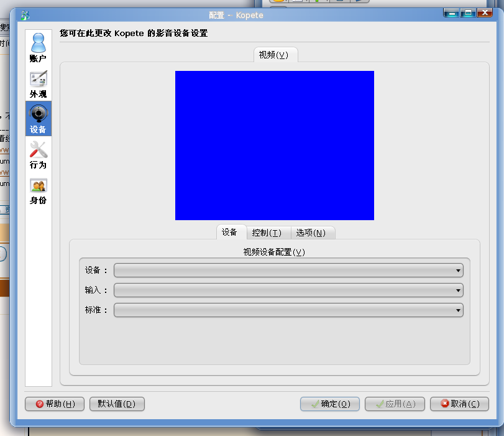Open the 外观 (Appearance) settings page
The width and height of the screenshot is (504, 436).
(x=39, y=84)
